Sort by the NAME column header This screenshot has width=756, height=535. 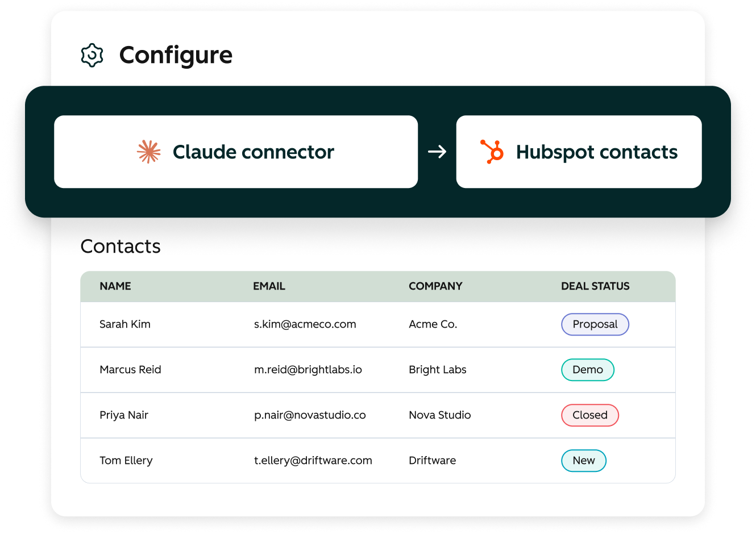click(x=115, y=286)
